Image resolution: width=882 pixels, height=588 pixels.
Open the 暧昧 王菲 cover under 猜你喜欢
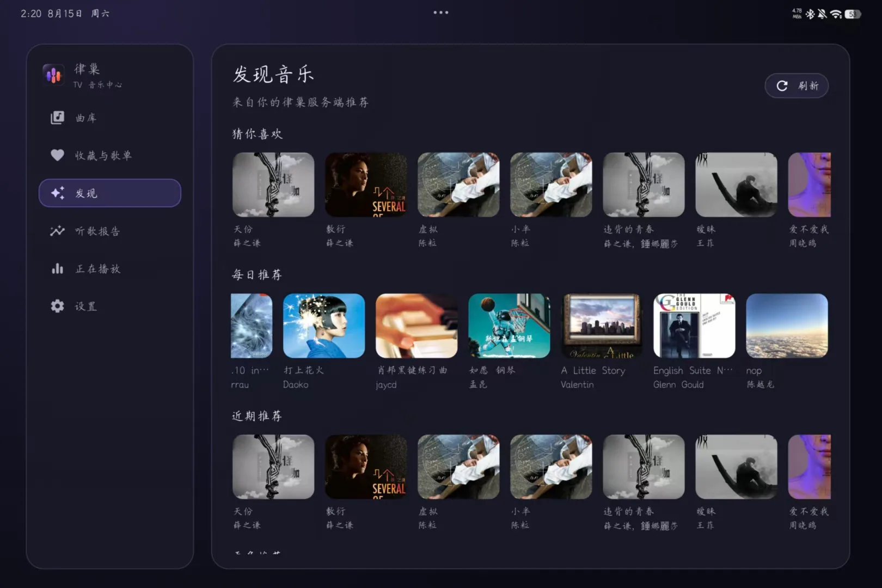pos(736,185)
